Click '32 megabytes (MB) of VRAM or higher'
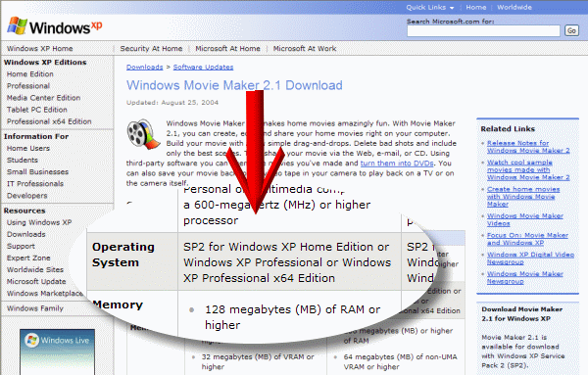Screen dimensions: 588x375 [x=258, y=362]
